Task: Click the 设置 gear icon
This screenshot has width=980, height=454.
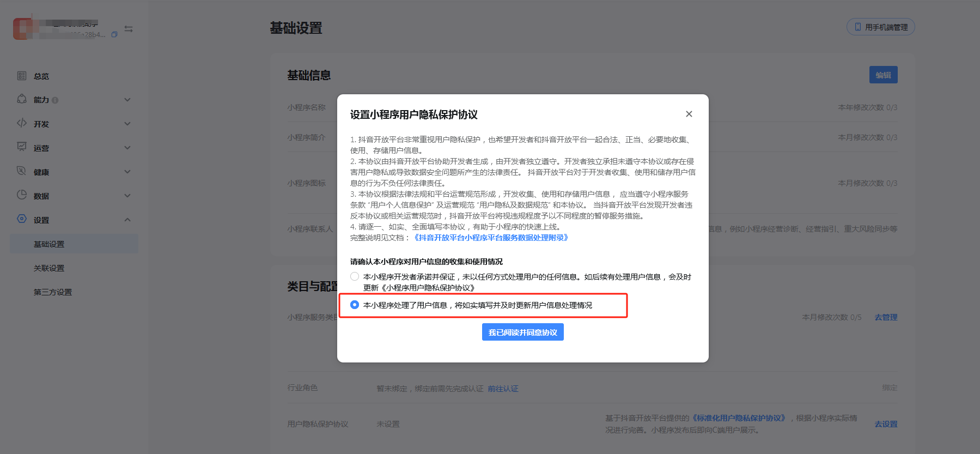Action: [x=22, y=219]
